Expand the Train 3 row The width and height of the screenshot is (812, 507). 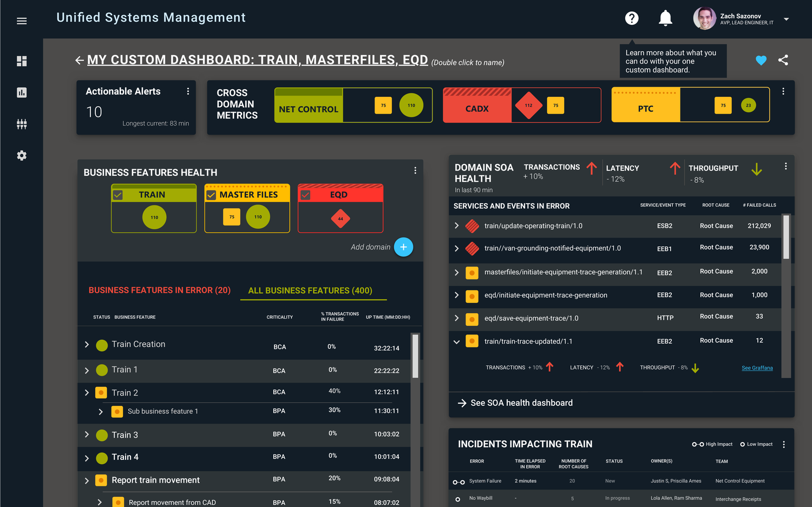coord(87,434)
